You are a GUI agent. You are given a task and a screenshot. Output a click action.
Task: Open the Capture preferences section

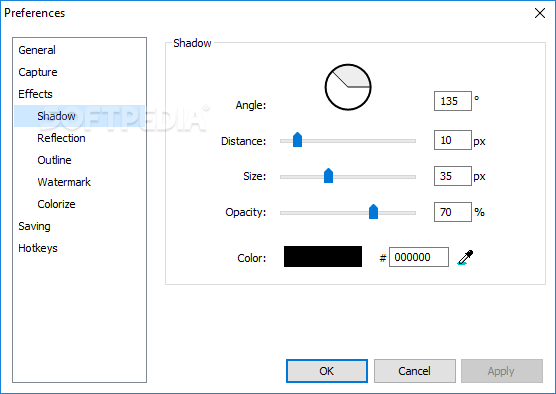[x=38, y=72]
